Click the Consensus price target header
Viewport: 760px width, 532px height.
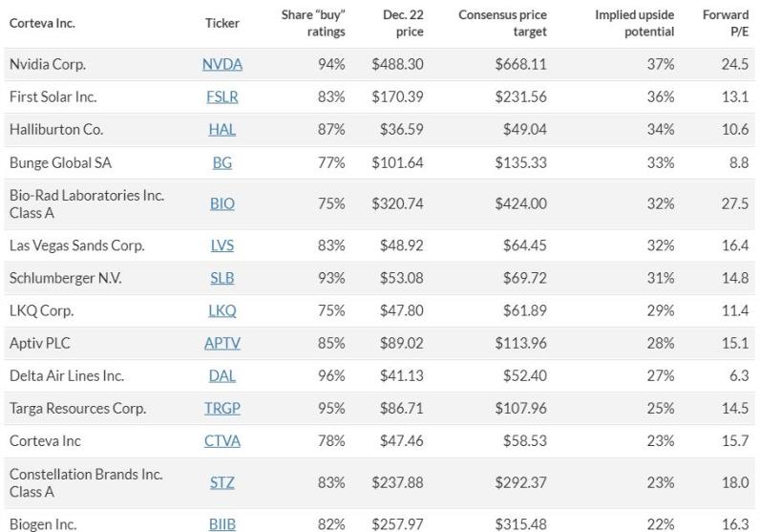[x=502, y=23]
